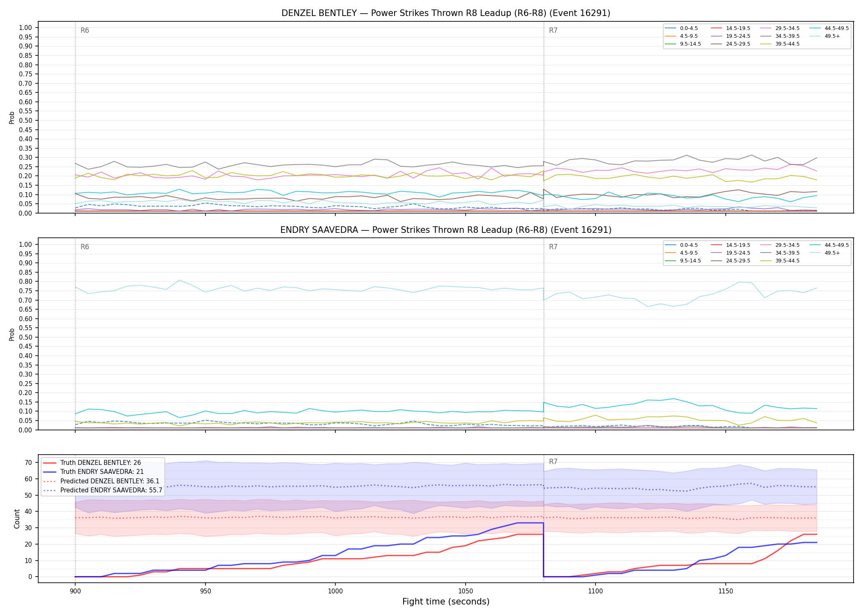Click '0.0-4.5' legend entry in Saavedra chart
Screen dimensions: 863x616
point(682,245)
